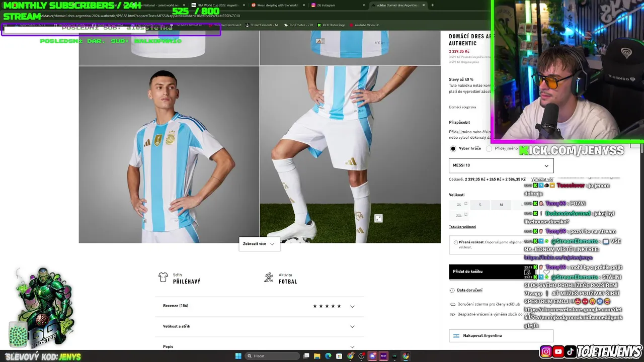Open 'Data doručení' delivery info link
The height and width of the screenshot is (362, 644).
click(x=469, y=290)
